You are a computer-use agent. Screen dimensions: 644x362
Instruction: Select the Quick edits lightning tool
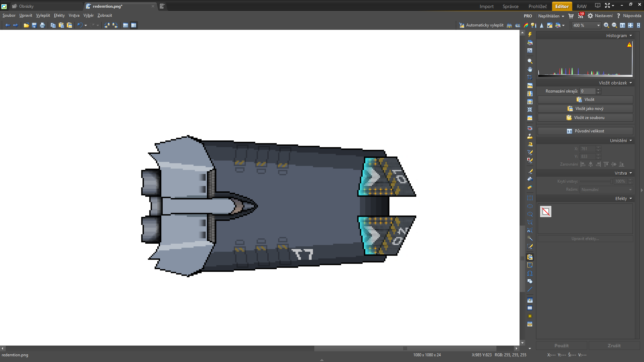530,35
